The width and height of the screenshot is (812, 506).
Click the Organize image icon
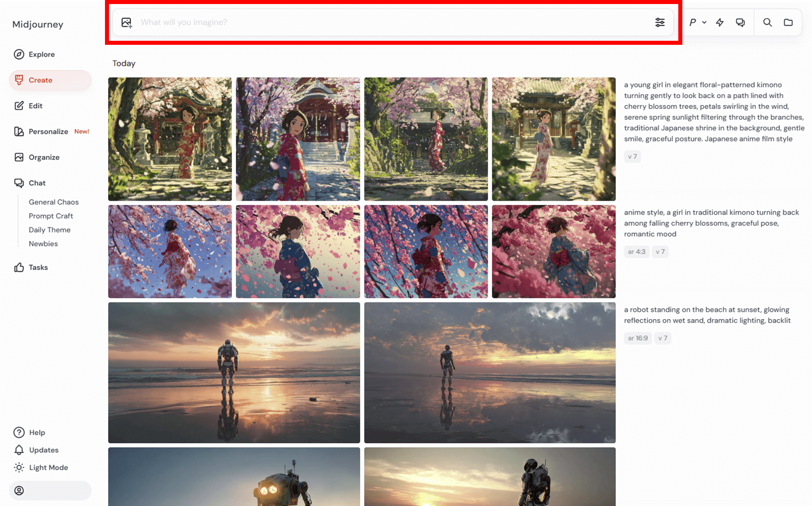click(x=19, y=157)
